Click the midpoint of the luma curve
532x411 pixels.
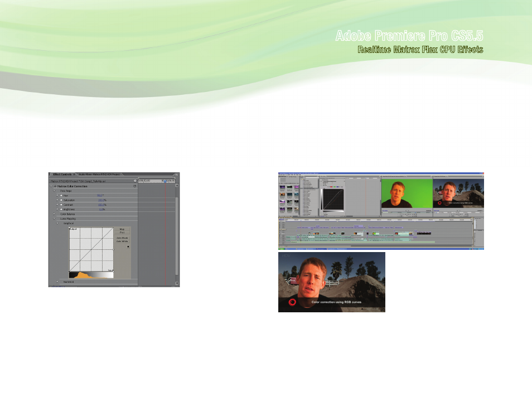pos(91,249)
